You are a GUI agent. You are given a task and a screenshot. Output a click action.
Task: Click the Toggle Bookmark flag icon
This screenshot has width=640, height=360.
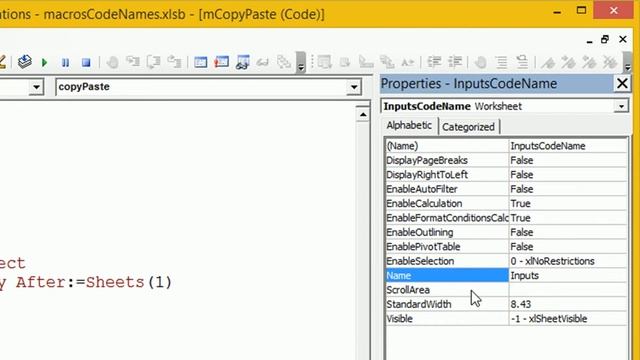[548, 62]
